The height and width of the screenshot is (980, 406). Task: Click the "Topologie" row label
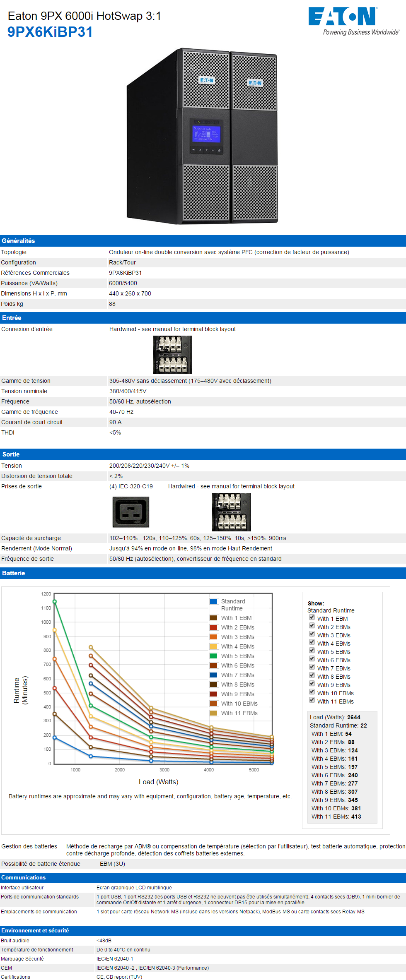tap(14, 252)
